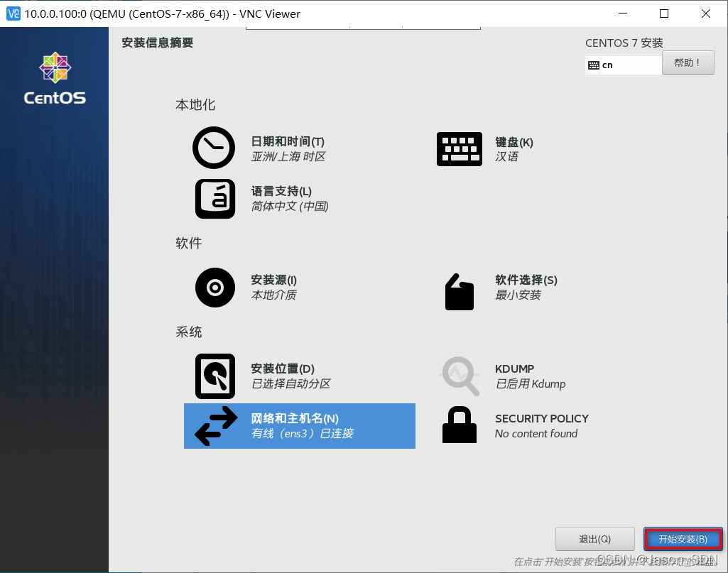Open Language Support icon
This screenshot has height=573, width=728.
point(215,199)
